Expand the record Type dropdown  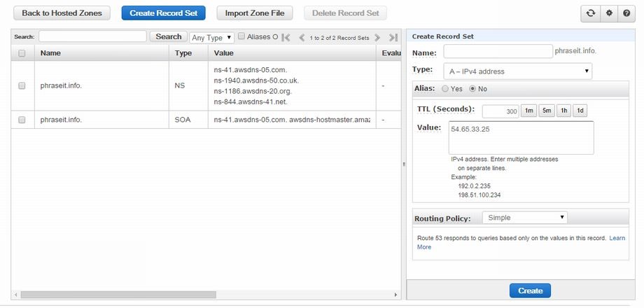(517, 71)
